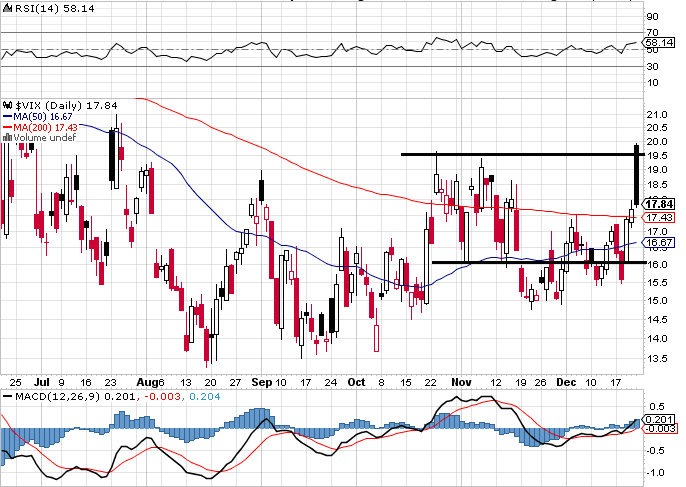Select the black MACD legend line swatch

(x=7, y=397)
